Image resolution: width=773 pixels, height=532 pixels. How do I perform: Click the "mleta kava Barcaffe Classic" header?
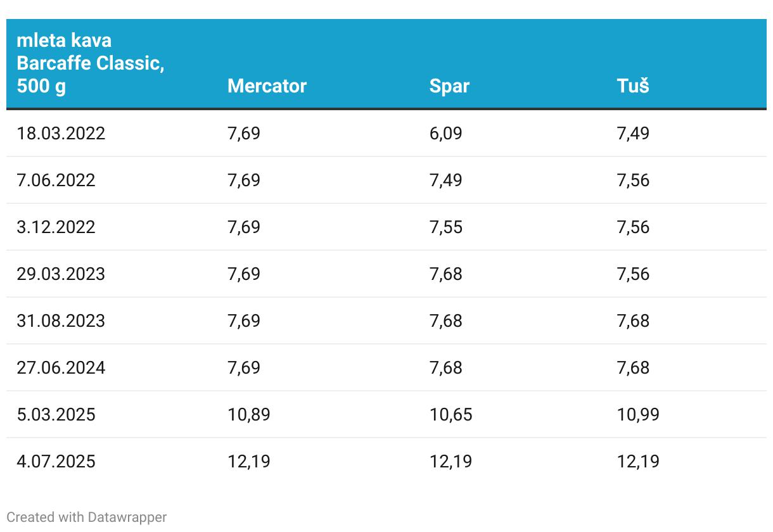pos(90,63)
